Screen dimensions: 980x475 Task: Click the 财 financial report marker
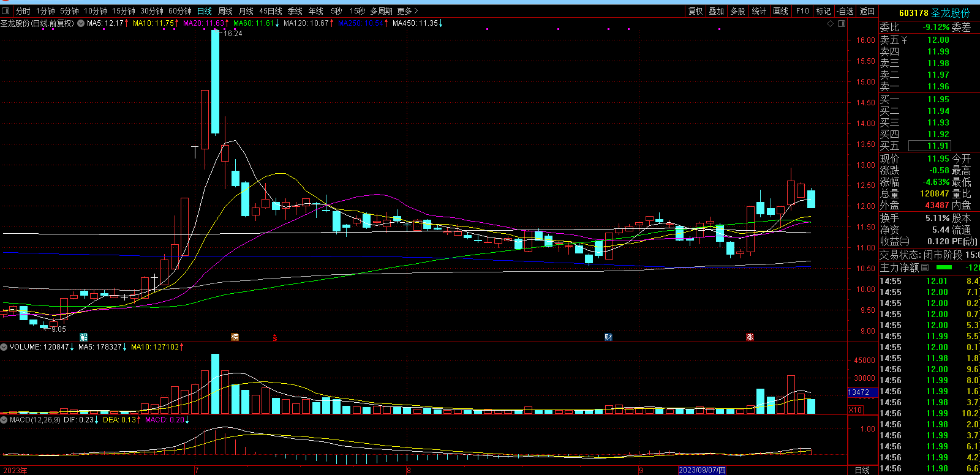point(608,337)
